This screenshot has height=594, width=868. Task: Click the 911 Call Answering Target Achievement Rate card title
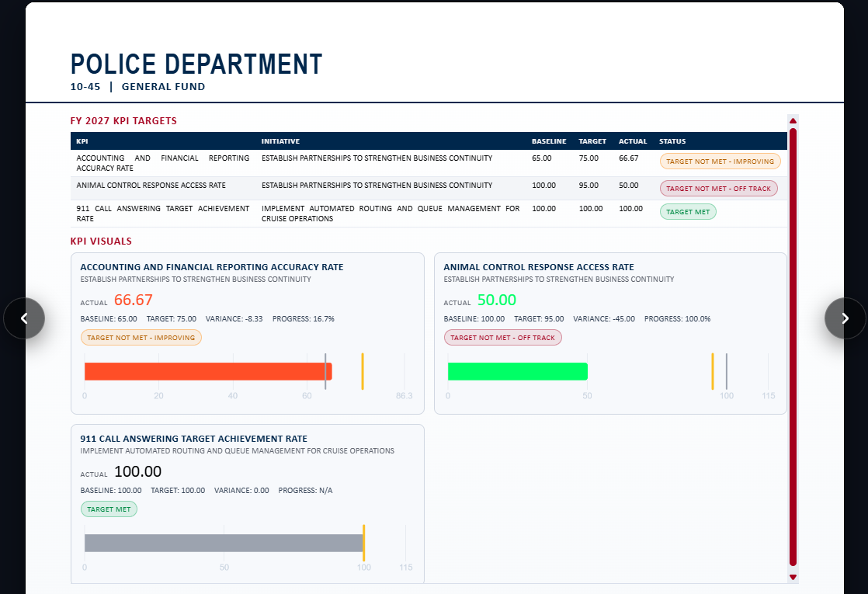pos(194,439)
